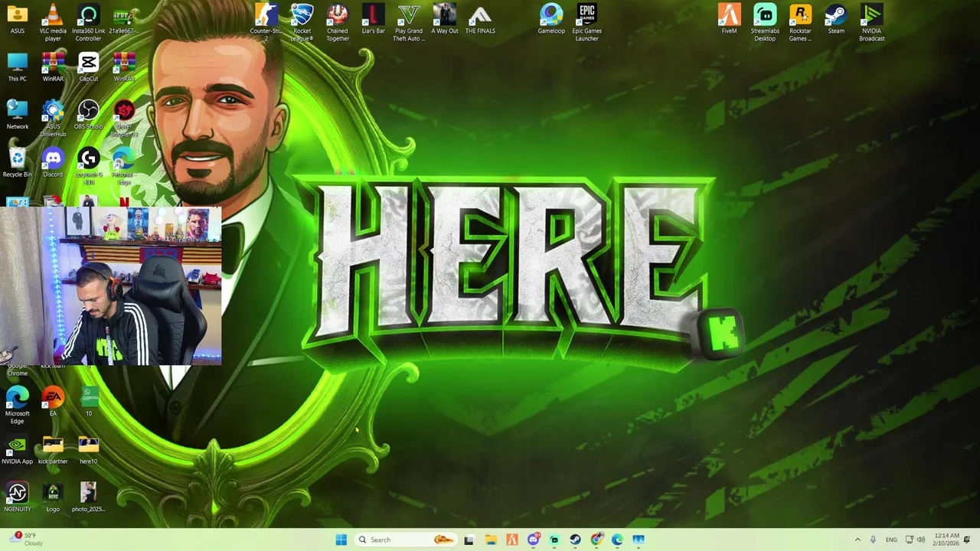Image resolution: width=980 pixels, height=551 pixels.
Task: Launch Play Grand Theft Auto shortcut
Action: click(x=409, y=23)
